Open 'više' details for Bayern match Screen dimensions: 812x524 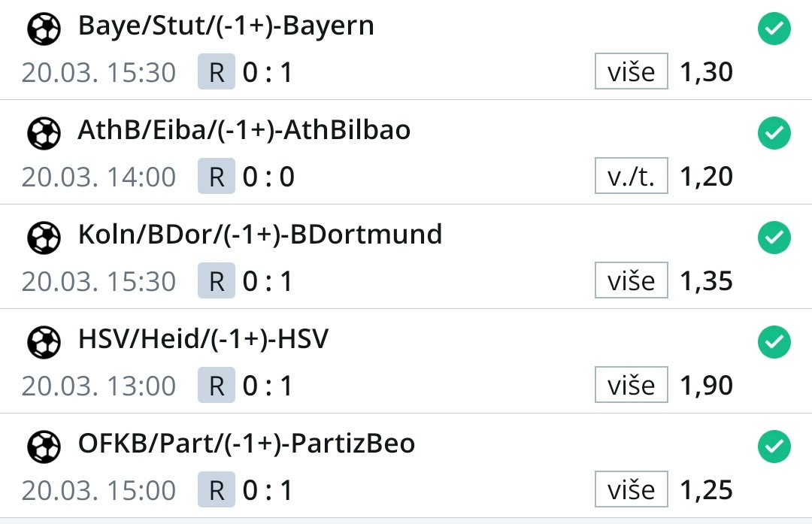click(632, 71)
